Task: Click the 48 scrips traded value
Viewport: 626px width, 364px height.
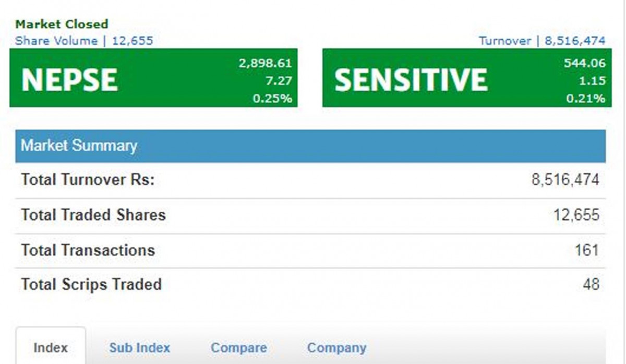Action: pyautogui.click(x=591, y=285)
